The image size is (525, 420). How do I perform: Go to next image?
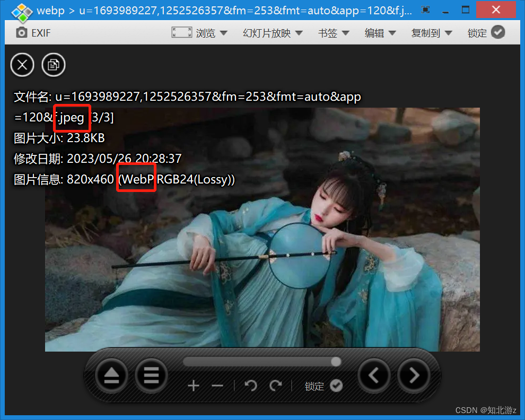click(414, 376)
